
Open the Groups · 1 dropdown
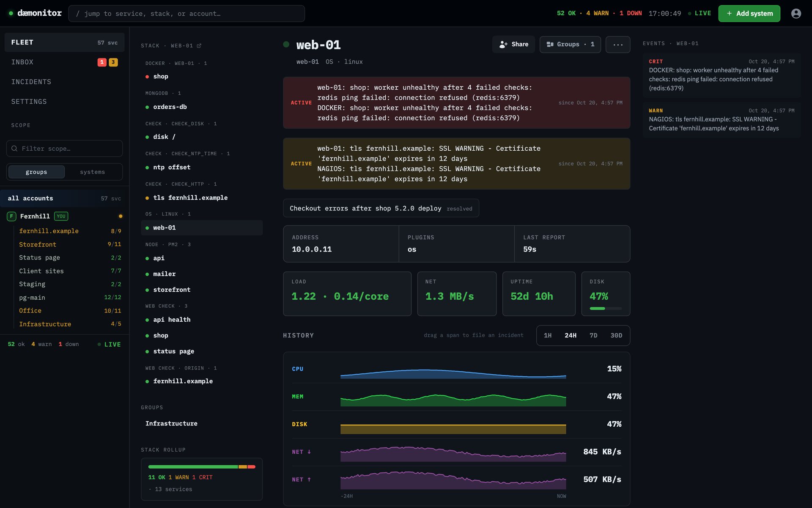point(570,44)
